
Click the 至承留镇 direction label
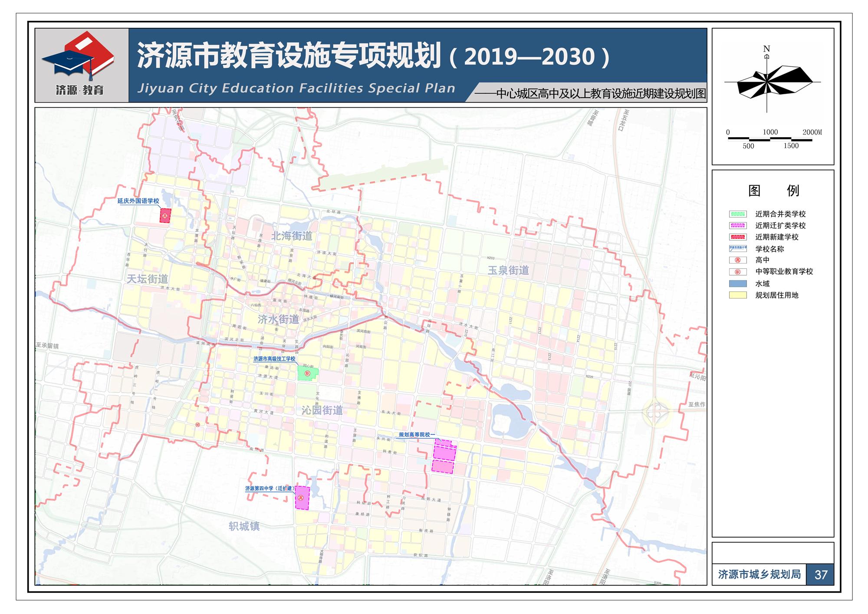coord(47,346)
